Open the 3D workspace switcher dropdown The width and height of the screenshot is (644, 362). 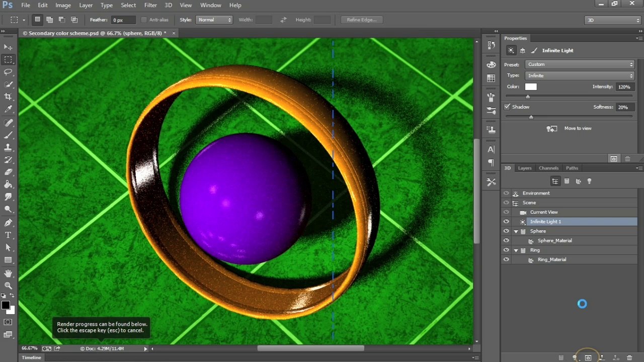coord(613,20)
